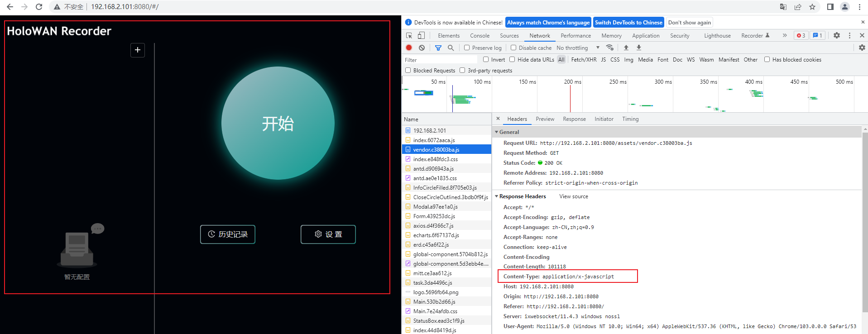Open the Chrome three-dot menu
868x334 pixels.
859,7
